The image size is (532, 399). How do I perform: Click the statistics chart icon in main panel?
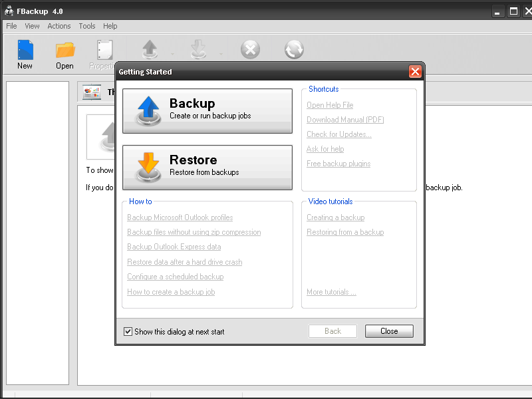pos(92,92)
